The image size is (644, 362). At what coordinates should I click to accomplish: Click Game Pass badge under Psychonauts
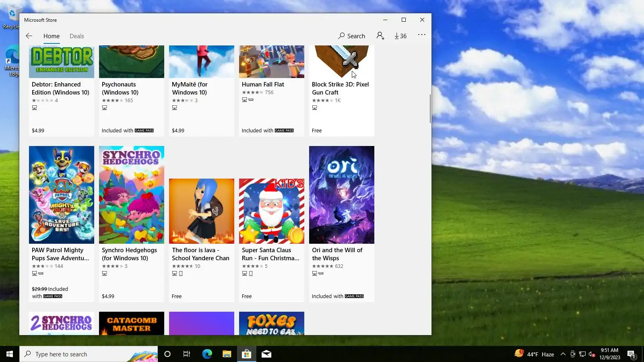click(x=144, y=131)
